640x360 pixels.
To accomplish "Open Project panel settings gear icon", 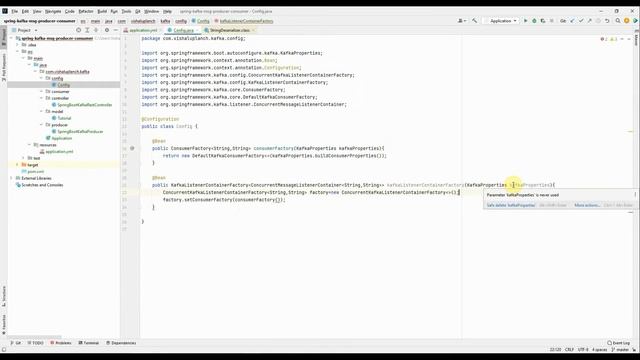I will pyautogui.click(x=107, y=30).
